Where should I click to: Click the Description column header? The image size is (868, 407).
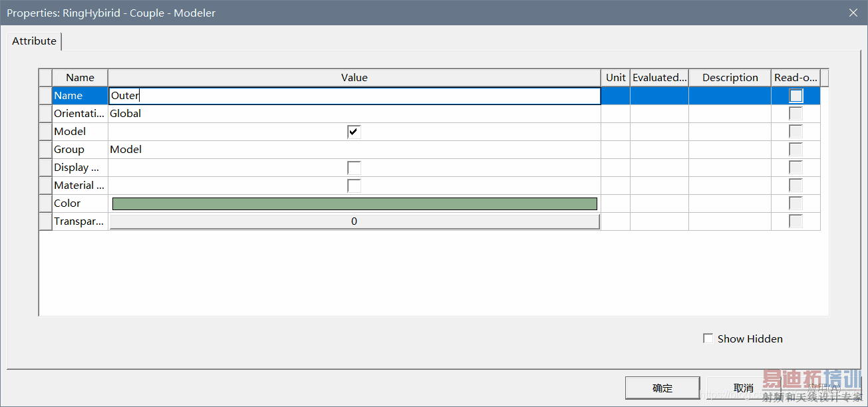[x=730, y=78]
